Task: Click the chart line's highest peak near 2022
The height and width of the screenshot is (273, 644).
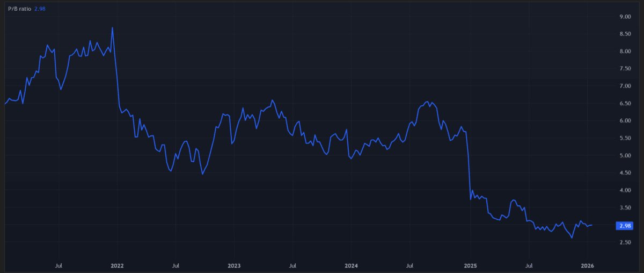Action: pyautogui.click(x=112, y=27)
